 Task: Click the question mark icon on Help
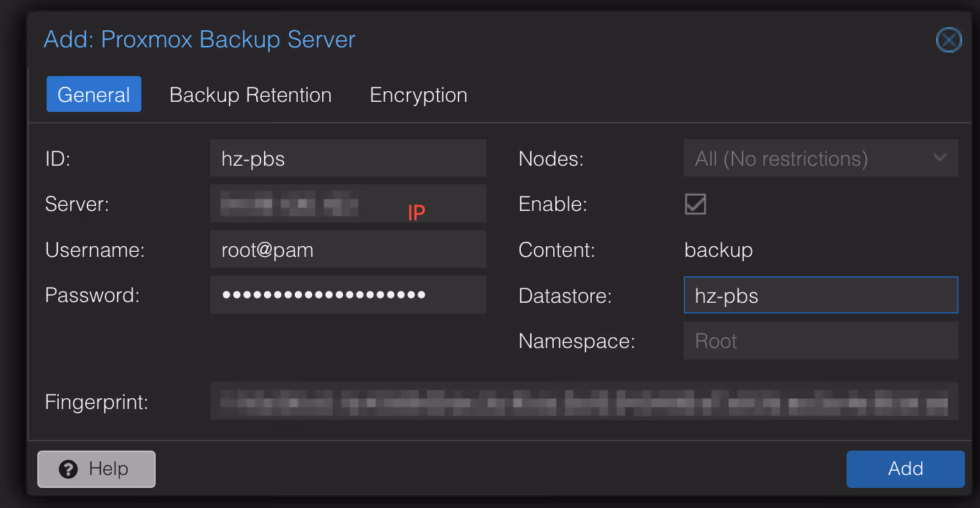[x=68, y=469]
